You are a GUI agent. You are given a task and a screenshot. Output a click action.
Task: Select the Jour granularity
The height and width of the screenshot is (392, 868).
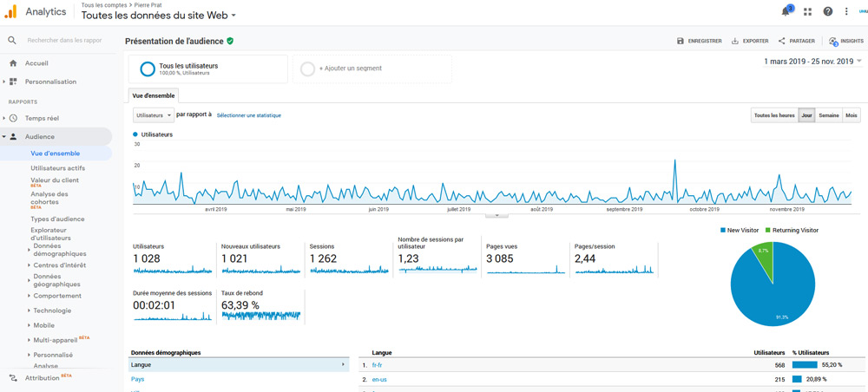point(806,115)
